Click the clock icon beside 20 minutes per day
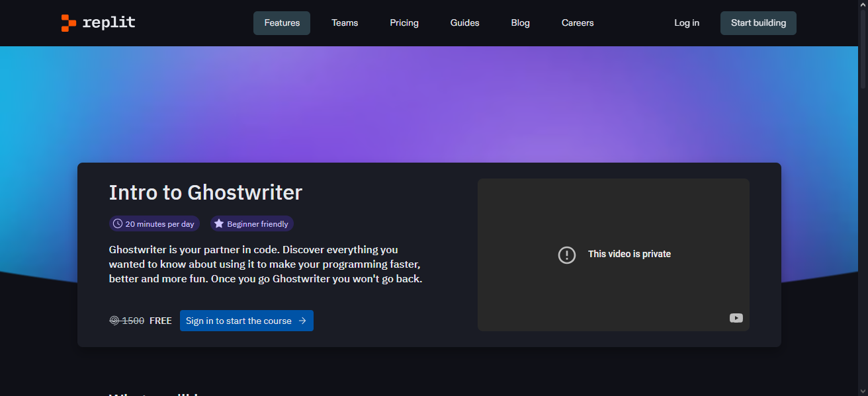This screenshot has height=396, width=868. (x=118, y=223)
